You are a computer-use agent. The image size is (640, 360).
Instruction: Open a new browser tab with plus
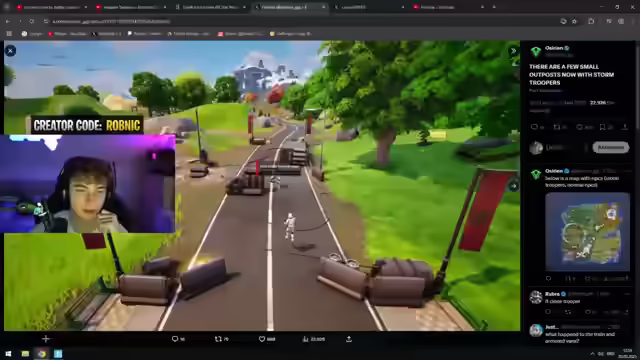tap(494, 7)
